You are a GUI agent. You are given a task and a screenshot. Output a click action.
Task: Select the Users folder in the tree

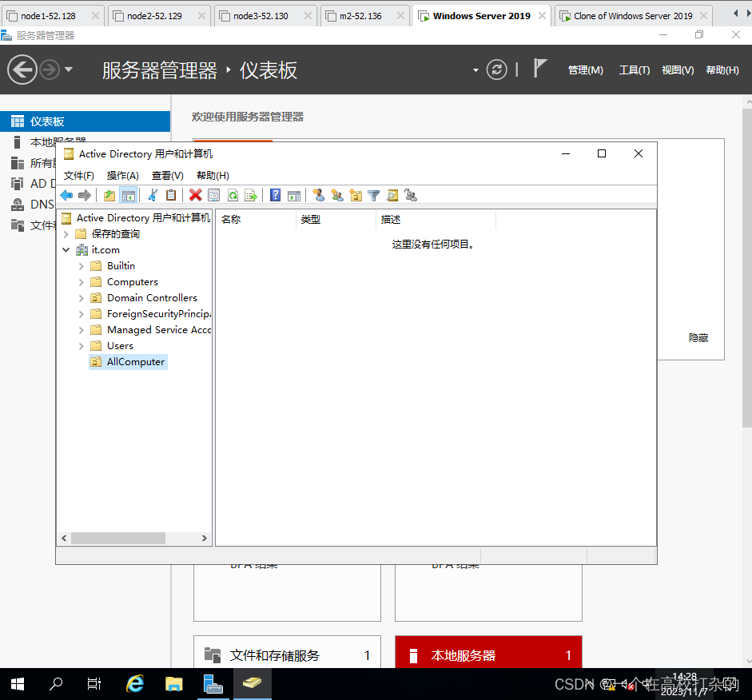click(x=112, y=346)
